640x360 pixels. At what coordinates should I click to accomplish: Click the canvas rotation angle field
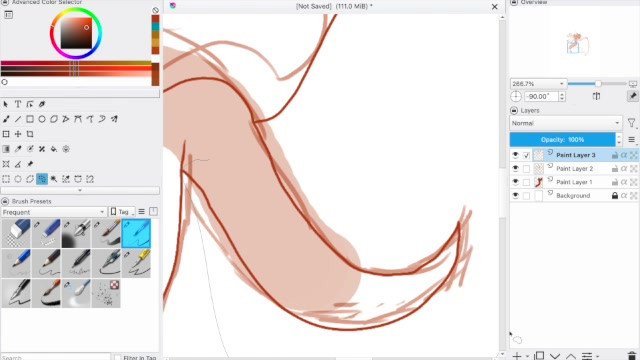point(542,96)
